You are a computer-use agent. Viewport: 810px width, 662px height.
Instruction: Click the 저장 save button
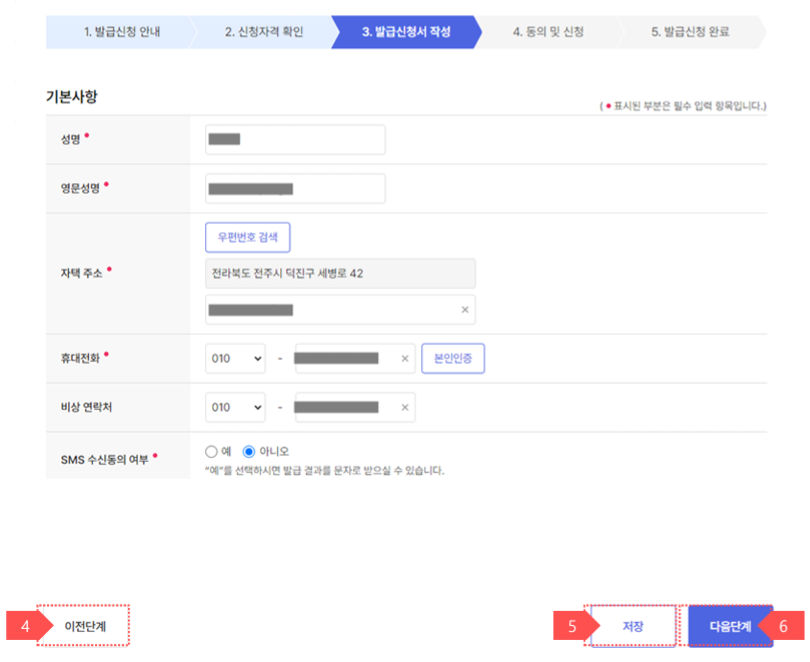click(x=630, y=625)
